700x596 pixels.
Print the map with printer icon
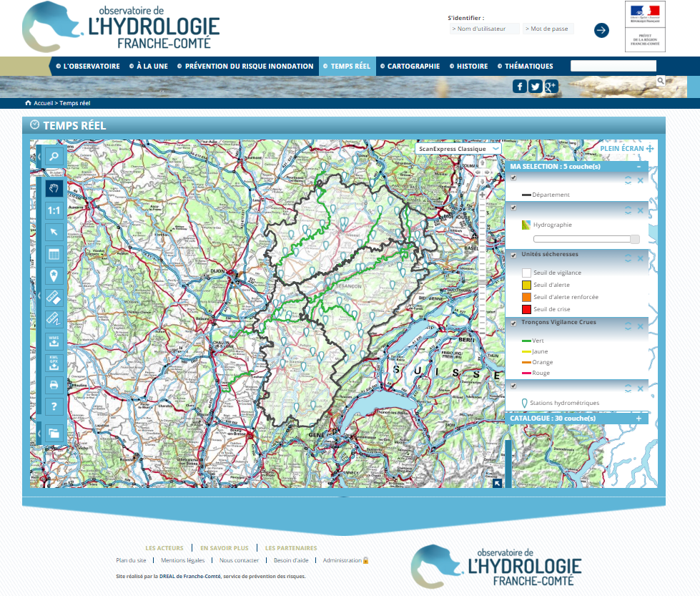point(54,385)
